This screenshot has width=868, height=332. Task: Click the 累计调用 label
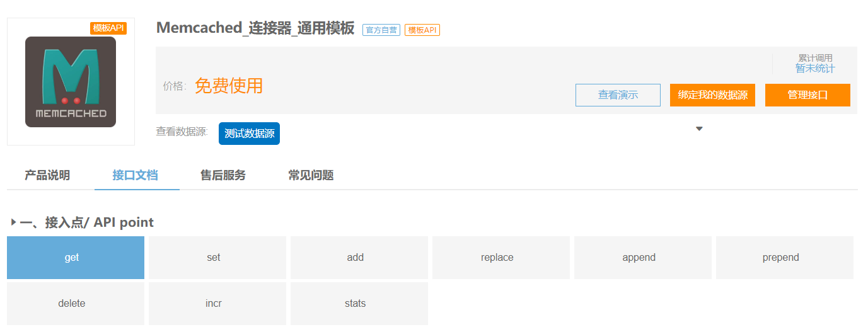(815, 58)
